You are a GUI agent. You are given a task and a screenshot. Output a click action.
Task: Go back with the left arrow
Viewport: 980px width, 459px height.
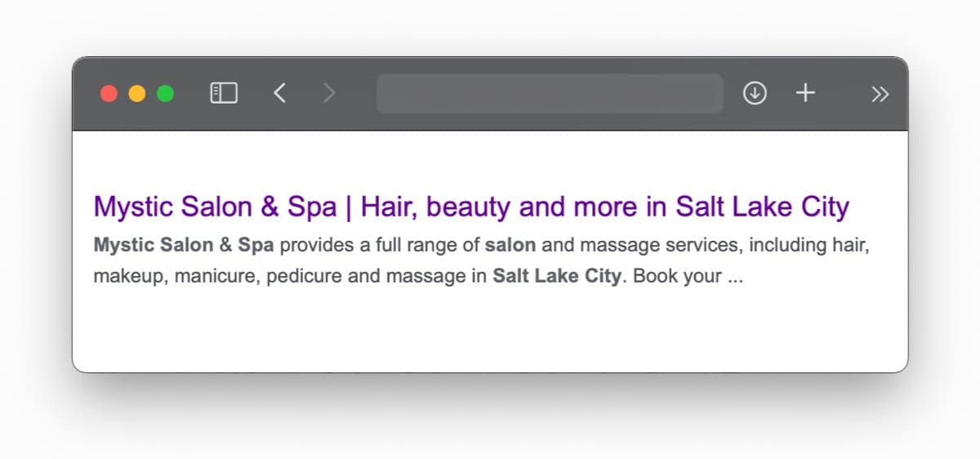pyautogui.click(x=279, y=93)
